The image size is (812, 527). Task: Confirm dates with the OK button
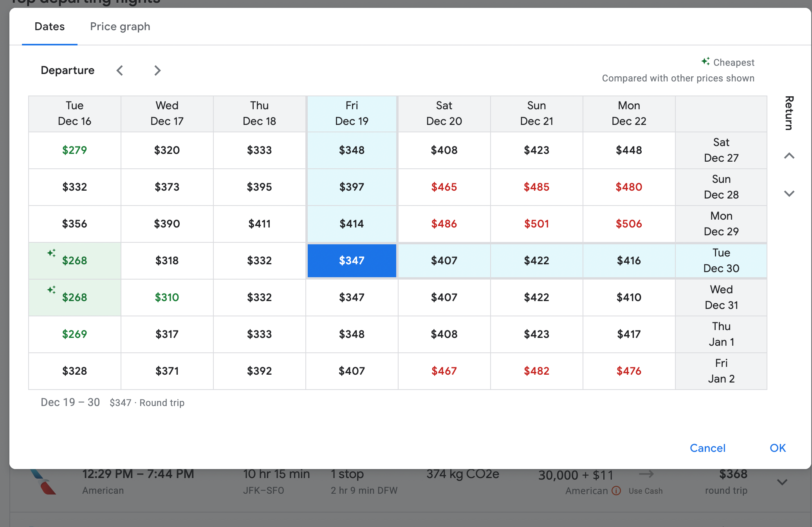[x=778, y=448]
